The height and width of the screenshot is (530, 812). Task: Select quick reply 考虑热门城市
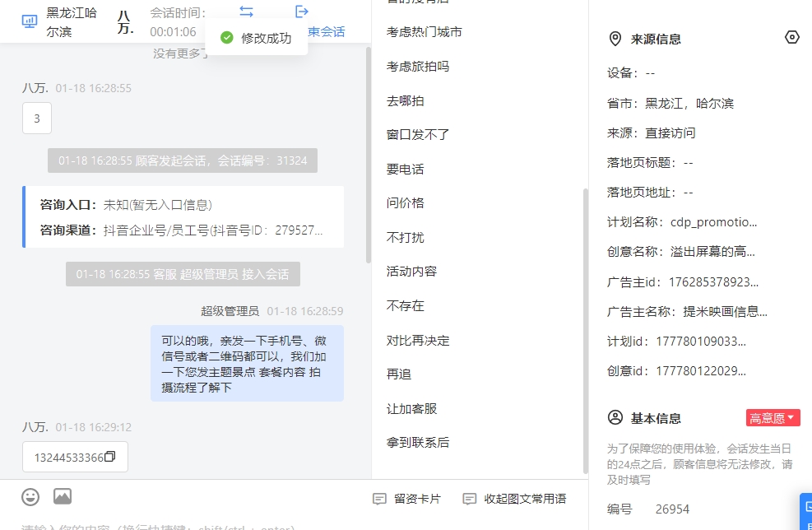[425, 32]
